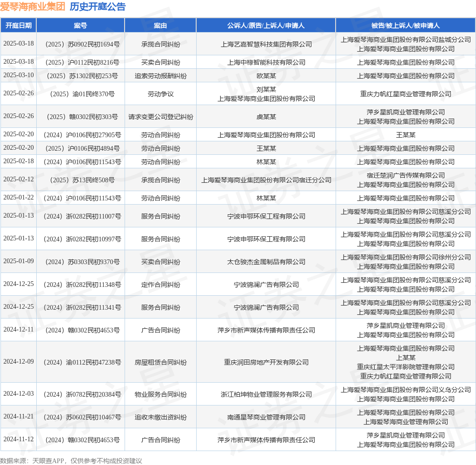Click the 案由 column header
The image size is (476, 465).
(x=160, y=26)
